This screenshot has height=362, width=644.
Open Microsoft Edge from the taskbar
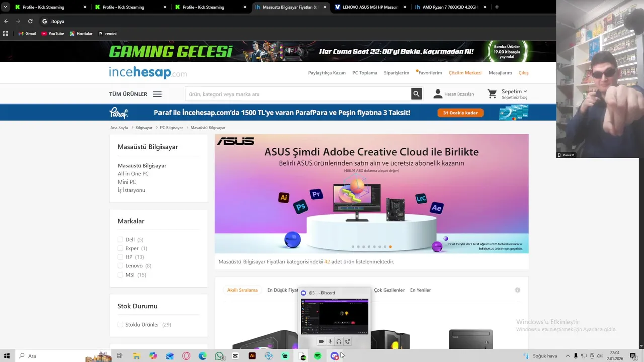202,356
